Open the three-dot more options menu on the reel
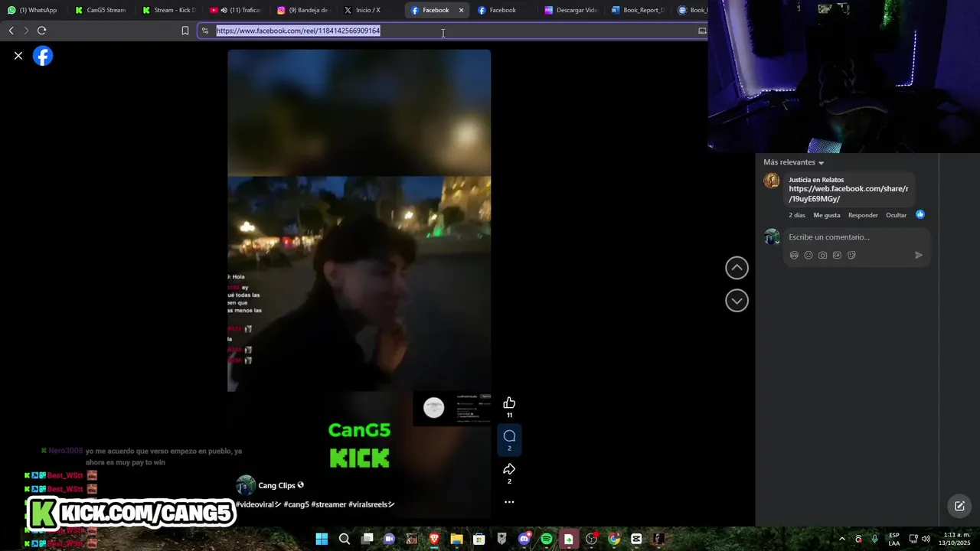Viewport: 980px width, 551px height. (x=509, y=502)
